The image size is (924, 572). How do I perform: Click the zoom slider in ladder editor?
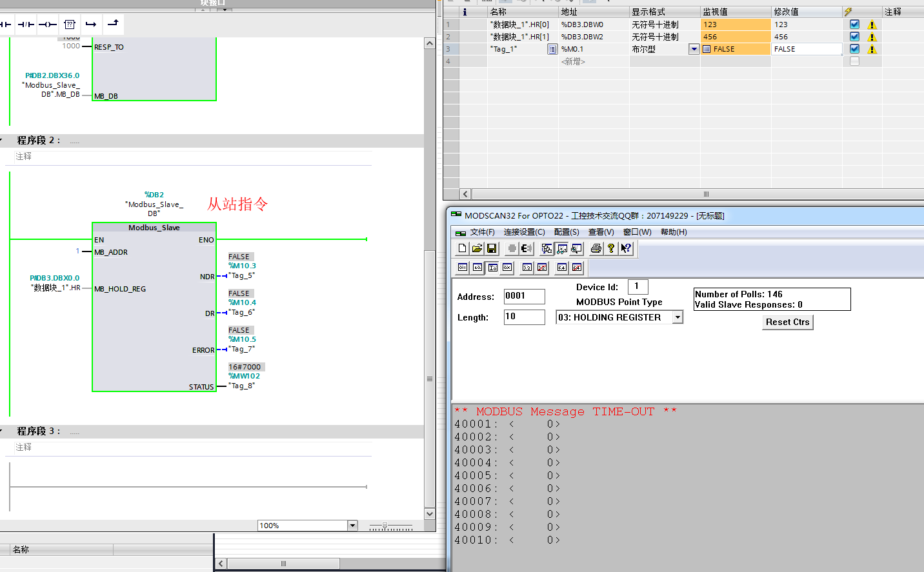(x=385, y=526)
